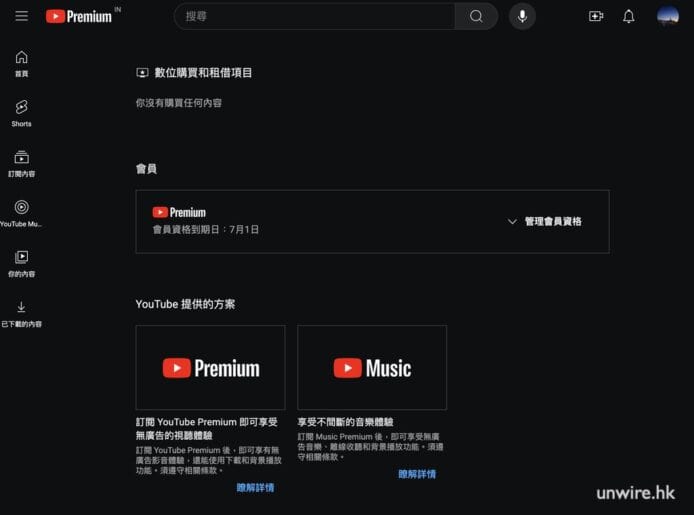
Task: Open the account avatar menu
Action: 667,16
